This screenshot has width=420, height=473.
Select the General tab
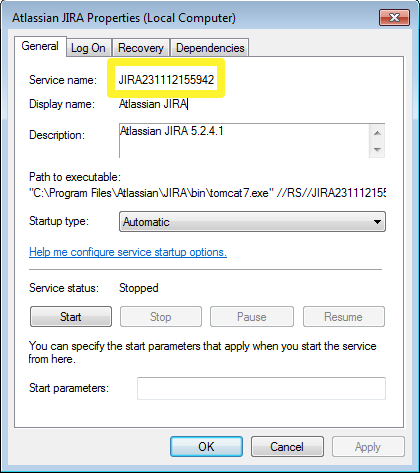pyautogui.click(x=40, y=46)
